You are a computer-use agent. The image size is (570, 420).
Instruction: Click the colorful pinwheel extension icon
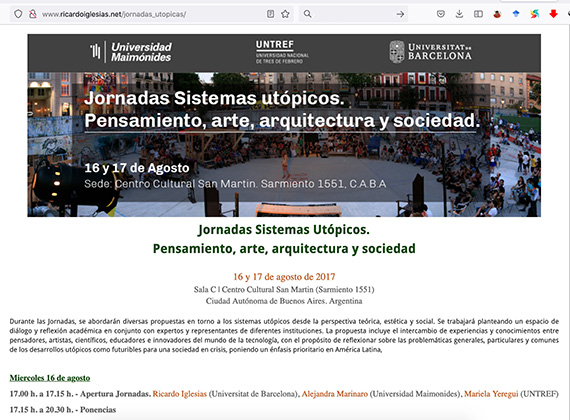pos(534,14)
